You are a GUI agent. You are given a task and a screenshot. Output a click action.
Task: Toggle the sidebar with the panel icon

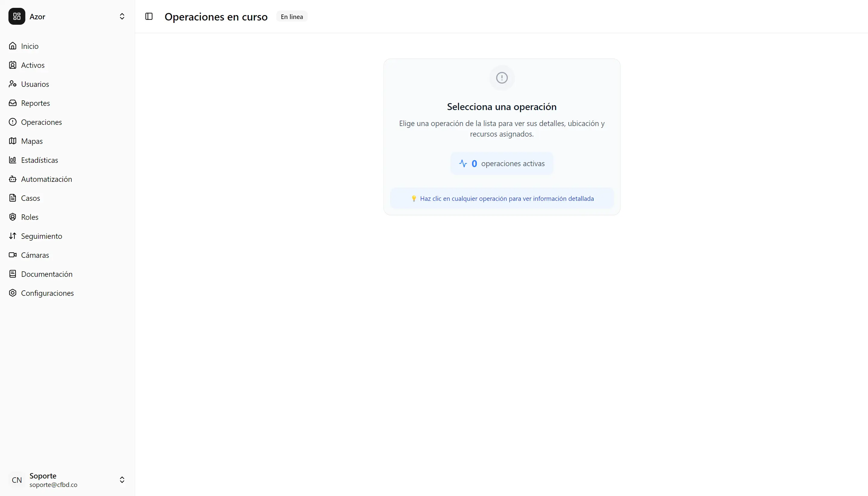click(149, 16)
